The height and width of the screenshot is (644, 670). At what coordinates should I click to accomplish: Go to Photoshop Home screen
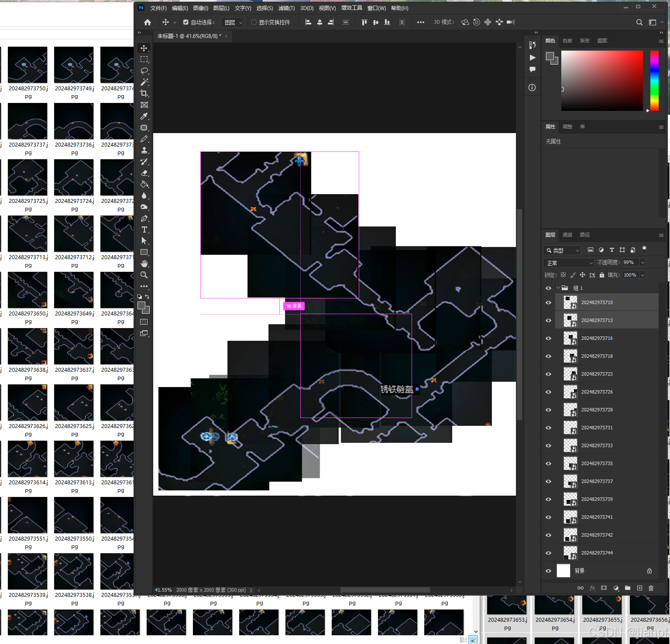tap(148, 22)
